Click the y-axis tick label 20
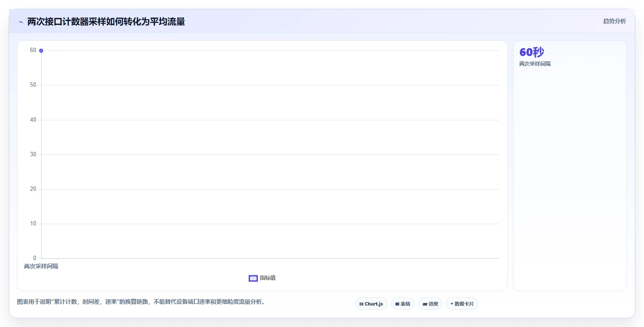The width and height of the screenshot is (644, 327). pos(33,189)
